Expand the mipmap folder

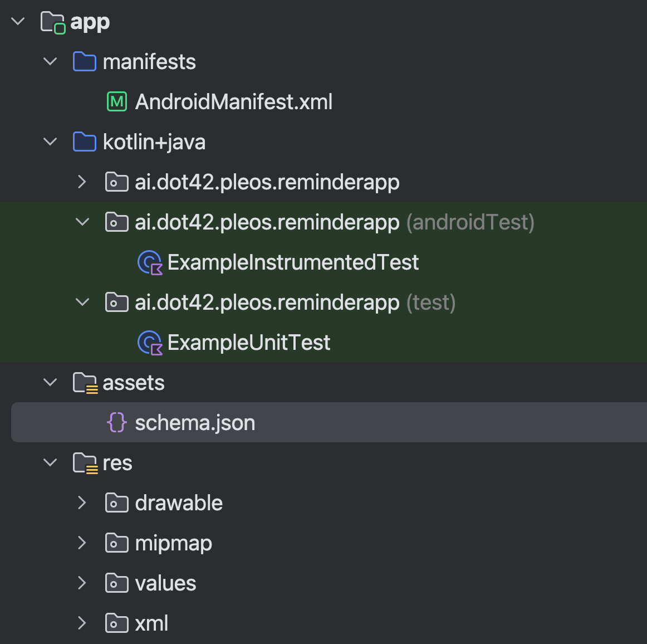click(82, 543)
